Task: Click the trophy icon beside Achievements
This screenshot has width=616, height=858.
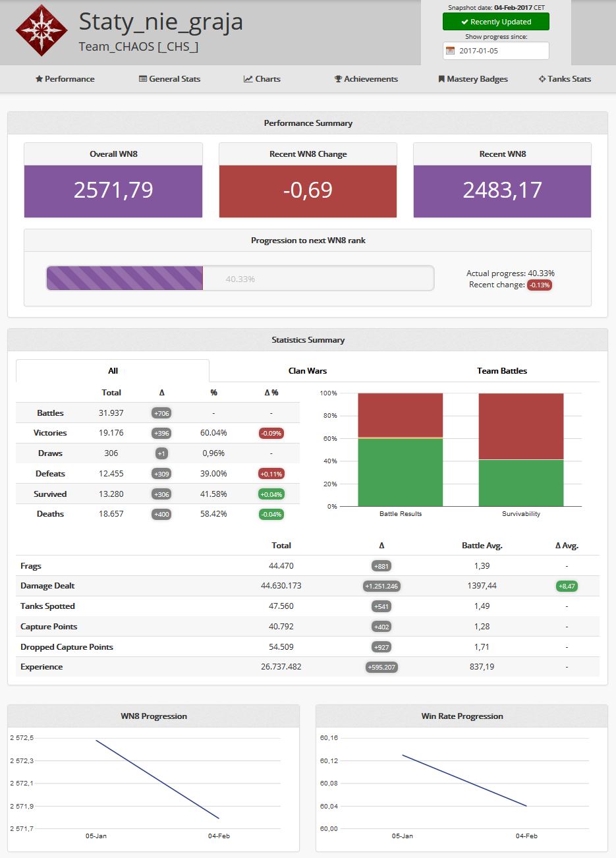Action: point(338,79)
